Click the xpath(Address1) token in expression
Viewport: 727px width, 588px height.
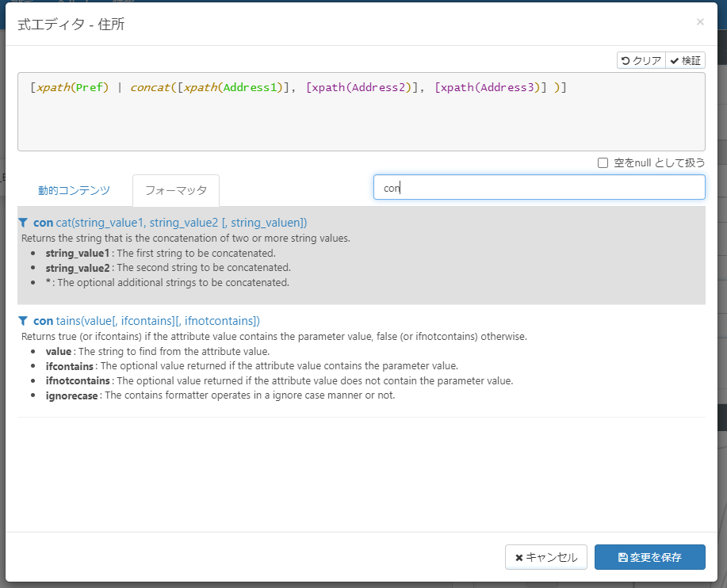click(233, 88)
